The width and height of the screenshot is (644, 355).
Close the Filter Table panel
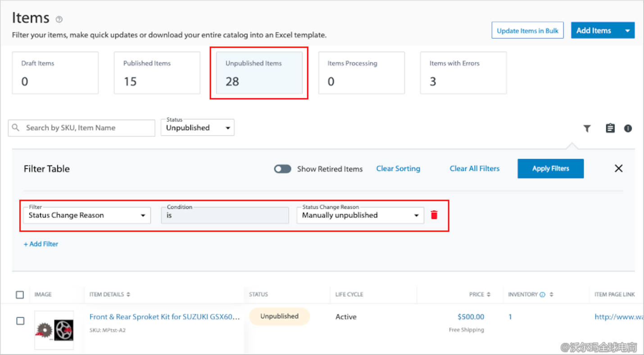tap(618, 168)
